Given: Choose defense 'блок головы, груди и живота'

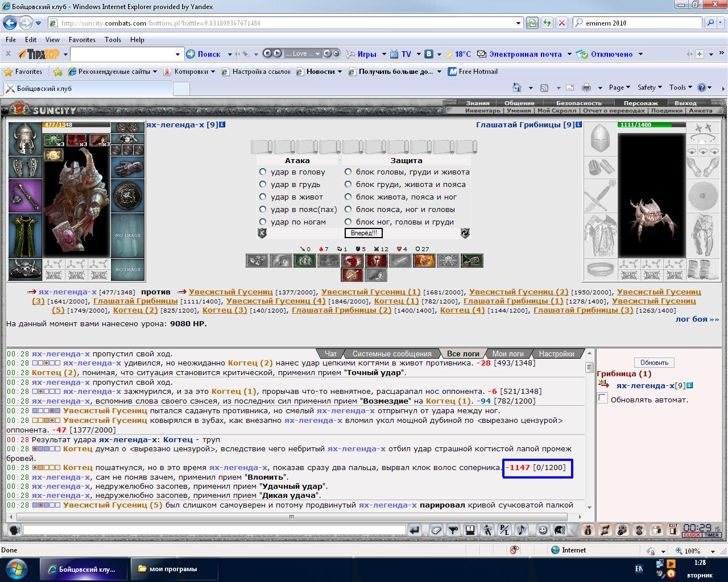Looking at the screenshot, I should coord(348,172).
